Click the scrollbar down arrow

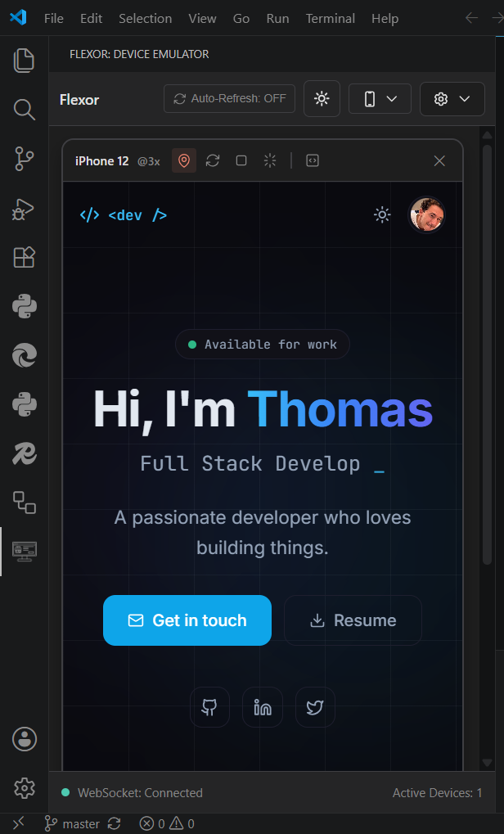pyautogui.click(x=487, y=763)
